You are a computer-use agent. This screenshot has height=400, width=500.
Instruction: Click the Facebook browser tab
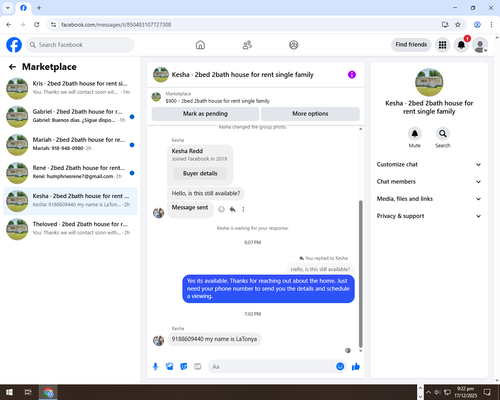coord(23,8)
